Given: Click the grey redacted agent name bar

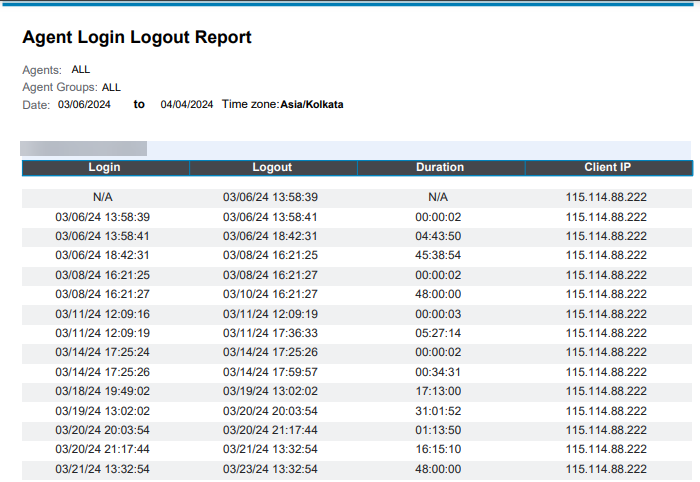Looking at the screenshot, I should 84,148.
